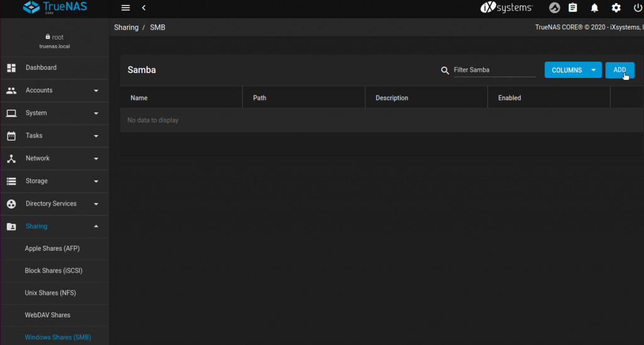This screenshot has height=345, width=644.
Task: Open the Dashboard menu item
Action: tap(55, 68)
